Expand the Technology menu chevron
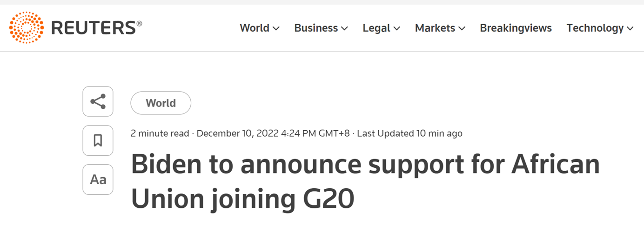Screen dimensions: 644x226 pyautogui.click(x=630, y=29)
